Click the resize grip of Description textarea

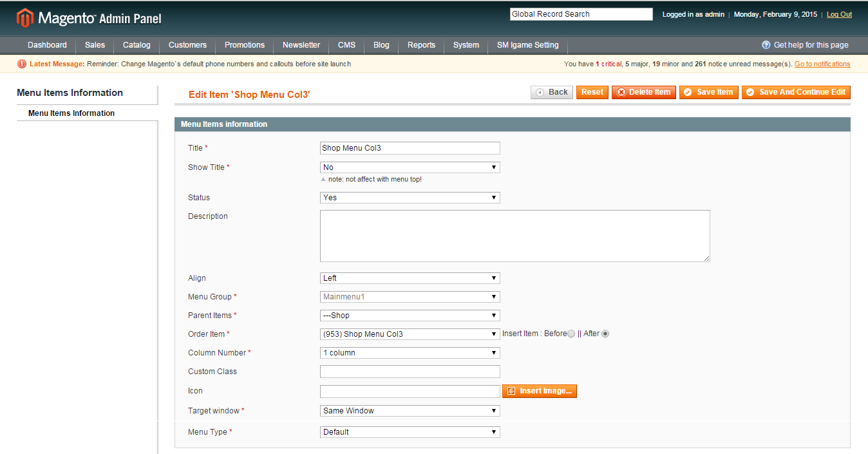coord(706,258)
